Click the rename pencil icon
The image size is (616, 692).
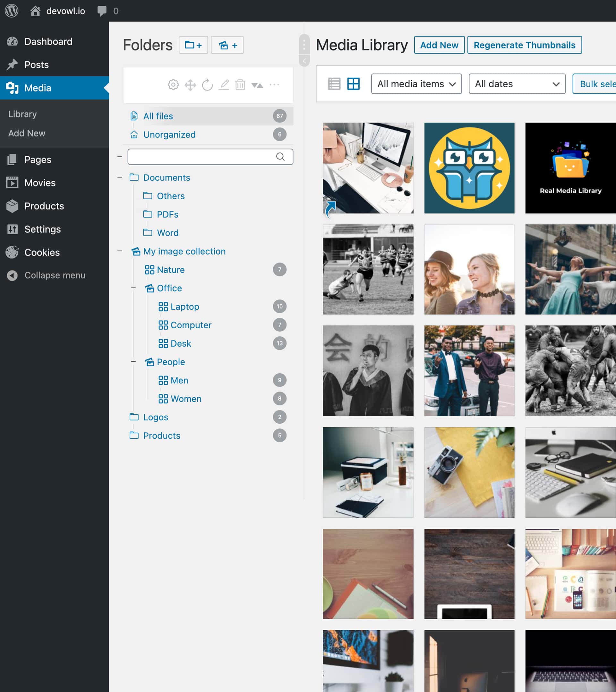pos(224,85)
